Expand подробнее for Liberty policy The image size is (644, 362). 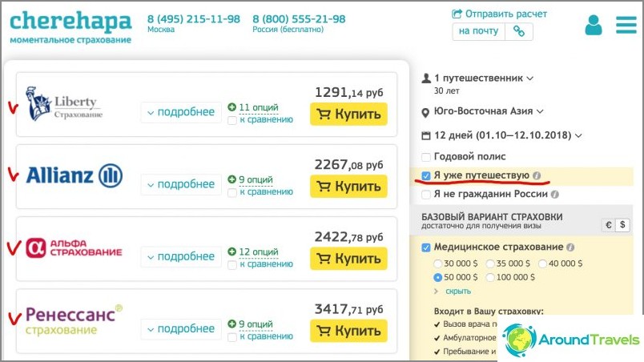coord(181,112)
